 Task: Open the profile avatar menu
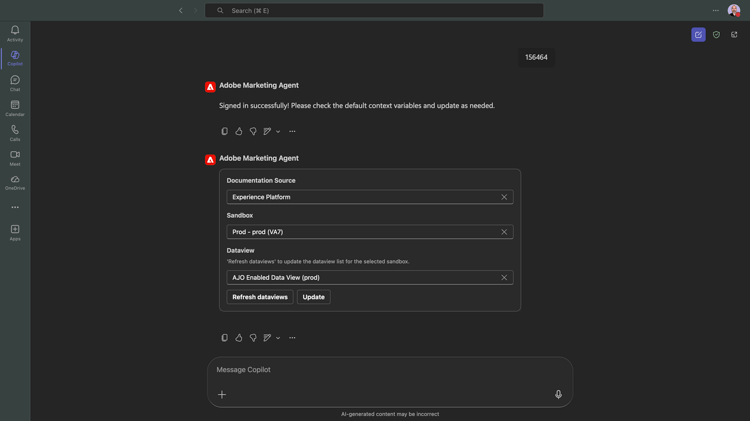pos(734,10)
